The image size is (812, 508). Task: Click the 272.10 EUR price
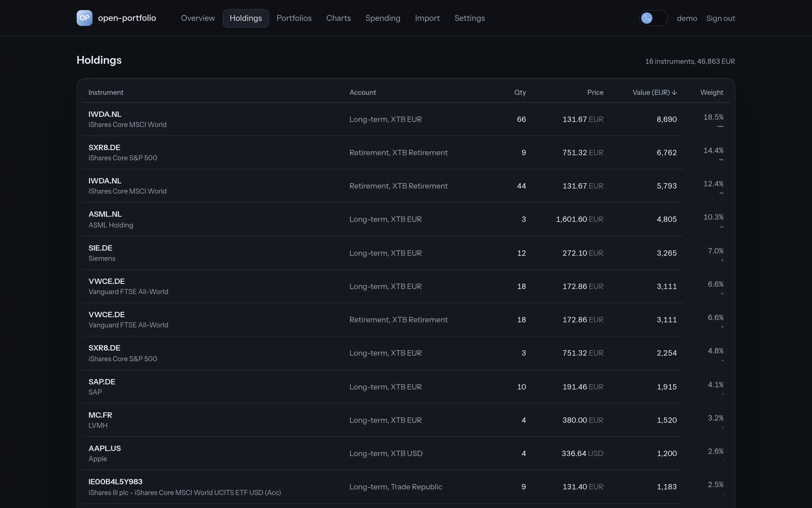583,253
